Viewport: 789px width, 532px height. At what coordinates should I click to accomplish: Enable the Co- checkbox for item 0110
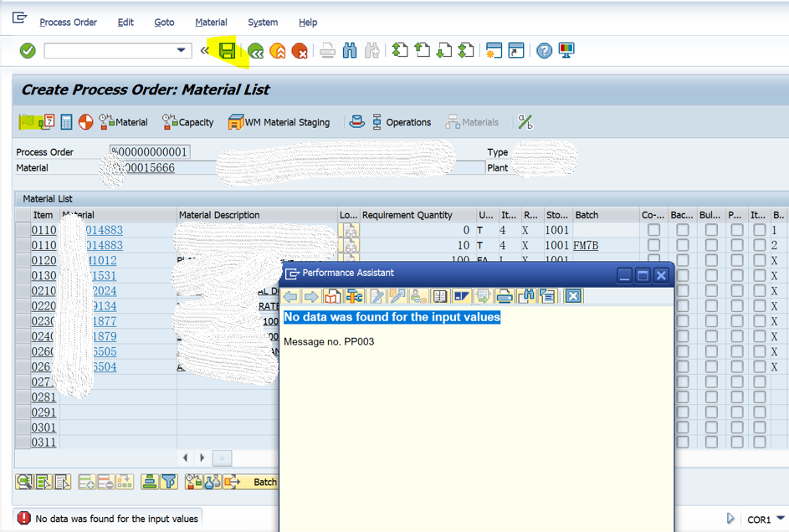tap(653, 230)
